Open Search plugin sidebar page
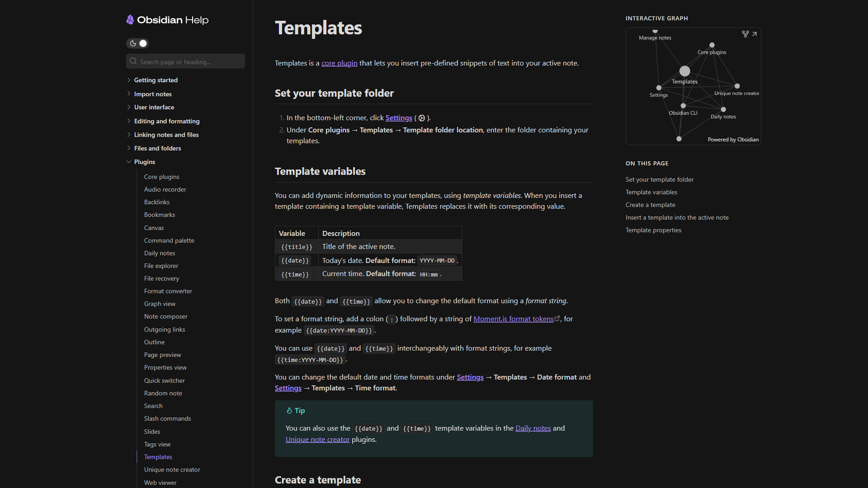 pos(153,406)
